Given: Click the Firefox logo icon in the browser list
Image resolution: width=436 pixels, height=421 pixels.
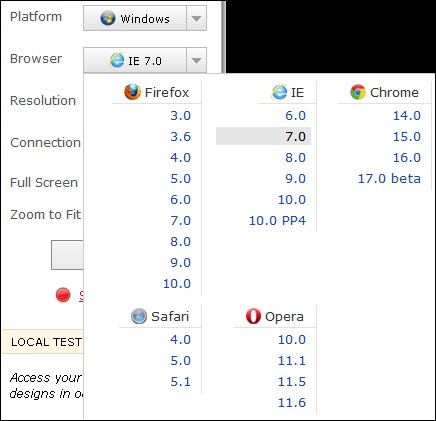Looking at the screenshot, I should point(132,92).
